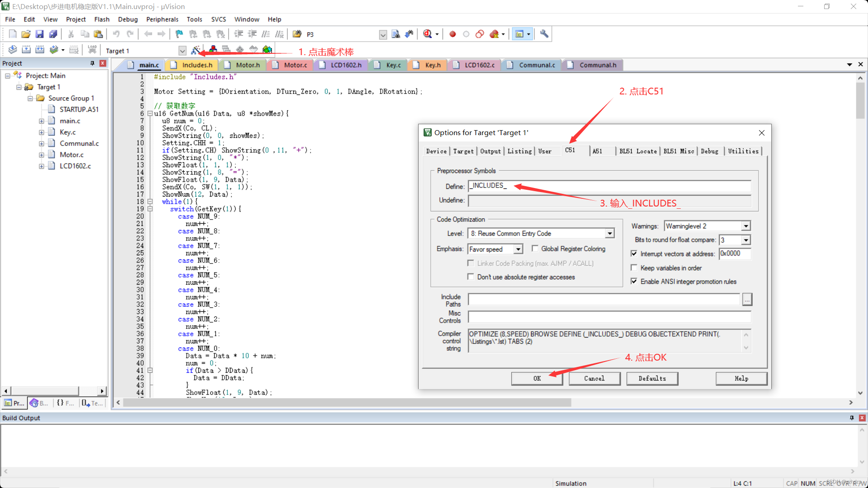
Task: Save the current file
Action: (40, 34)
